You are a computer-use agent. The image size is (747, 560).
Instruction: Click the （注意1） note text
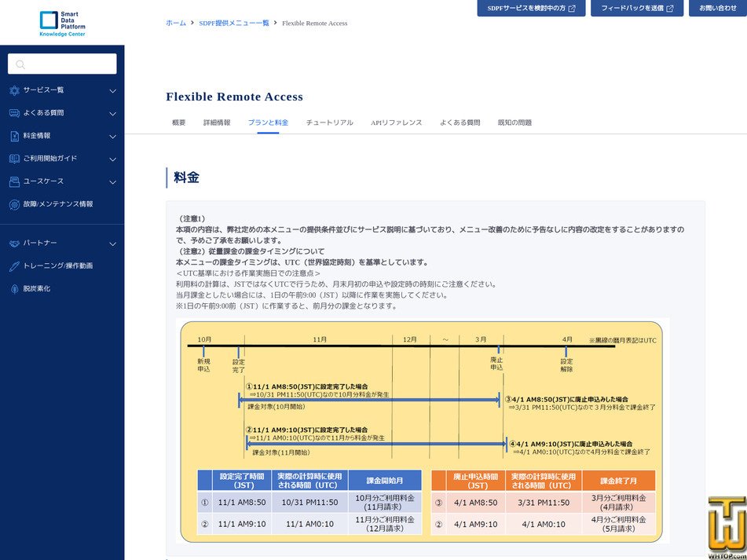click(191, 218)
